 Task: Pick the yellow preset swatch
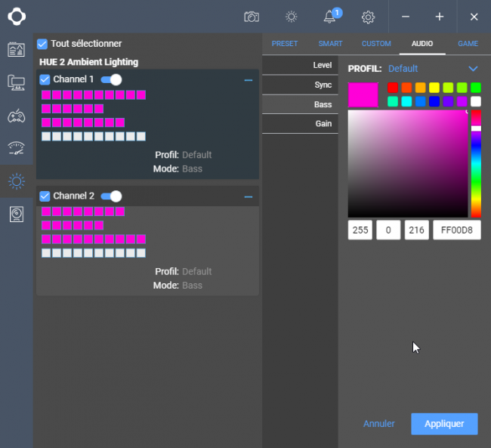(434, 88)
